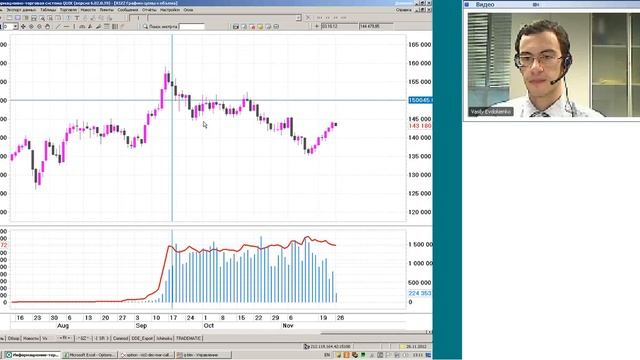Click the yellow icon in the right toolbar group
The image size is (640, 360).
[260, 27]
